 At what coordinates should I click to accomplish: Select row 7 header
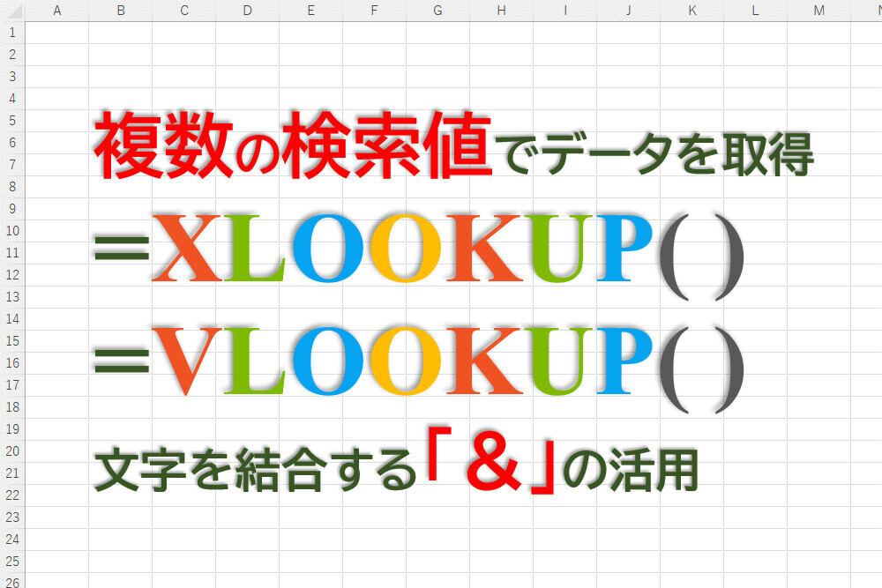[12, 165]
